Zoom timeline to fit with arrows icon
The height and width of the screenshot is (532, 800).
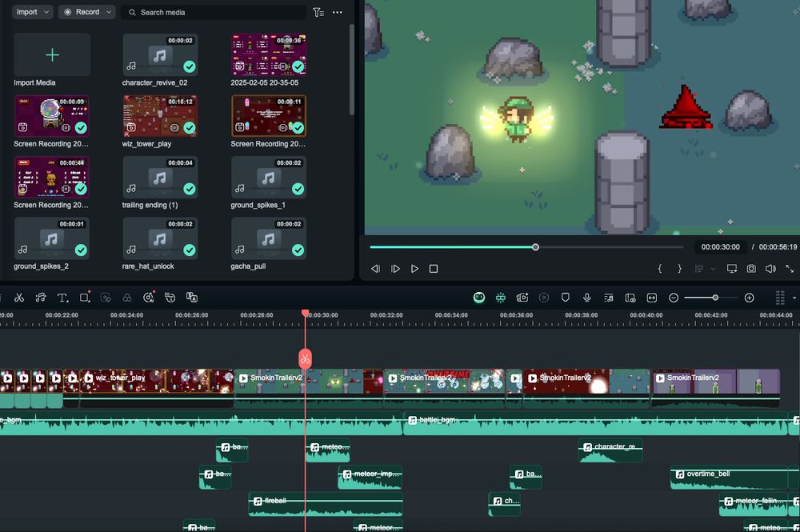[x=651, y=298]
